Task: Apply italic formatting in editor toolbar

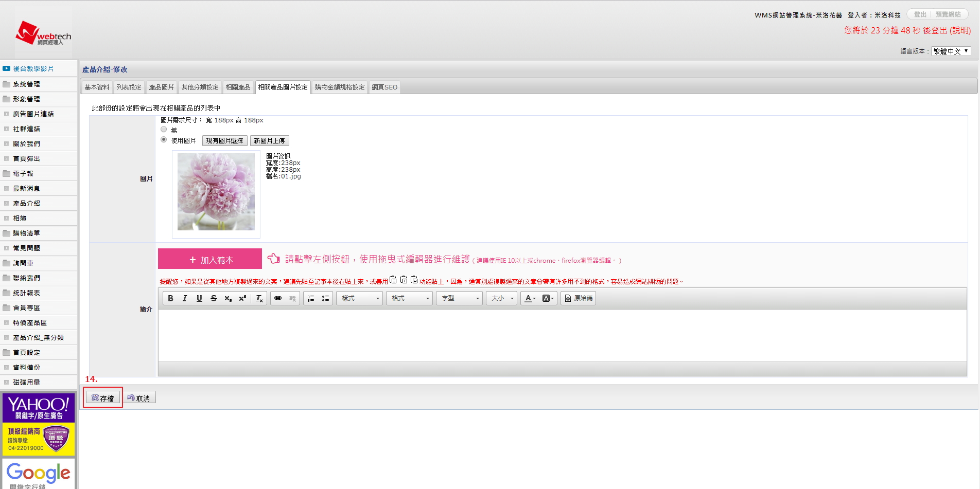Action: [x=185, y=298]
